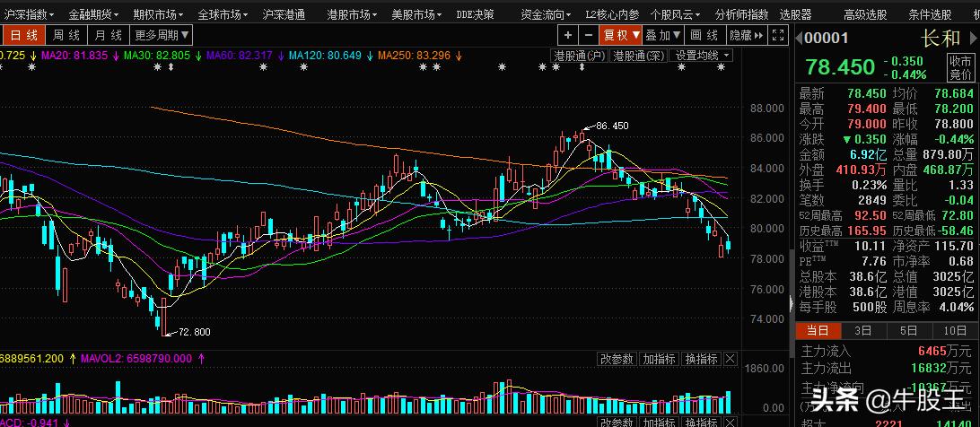Expand the 资金流向 menu
Screen dimensions: 980x427
[547, 13]
